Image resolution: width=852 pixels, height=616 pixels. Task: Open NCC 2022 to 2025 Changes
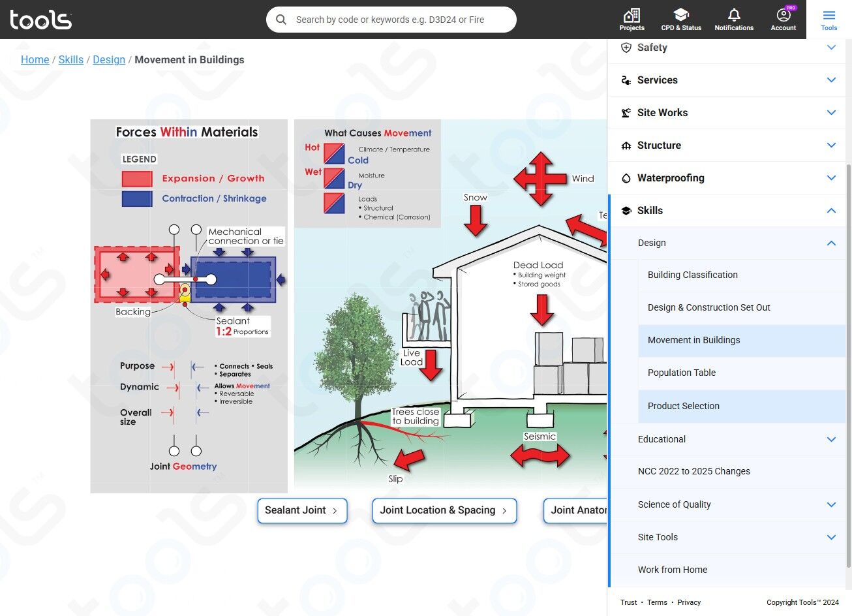728,472
